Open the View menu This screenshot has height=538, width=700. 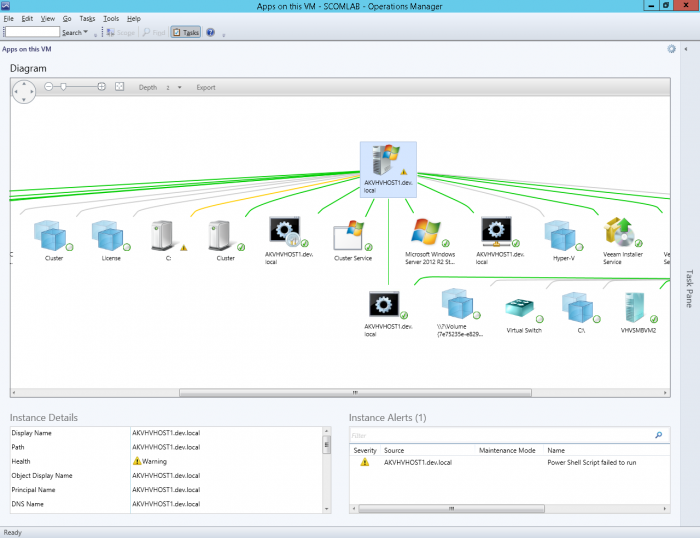pyautogui.click(x=48, y=18)
